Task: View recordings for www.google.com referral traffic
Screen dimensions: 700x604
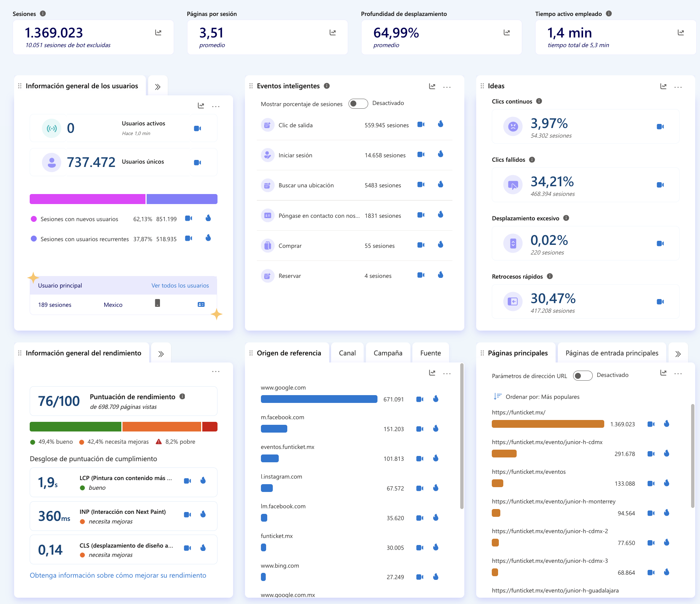Action: pyautogui.click(x=420, y=399)
